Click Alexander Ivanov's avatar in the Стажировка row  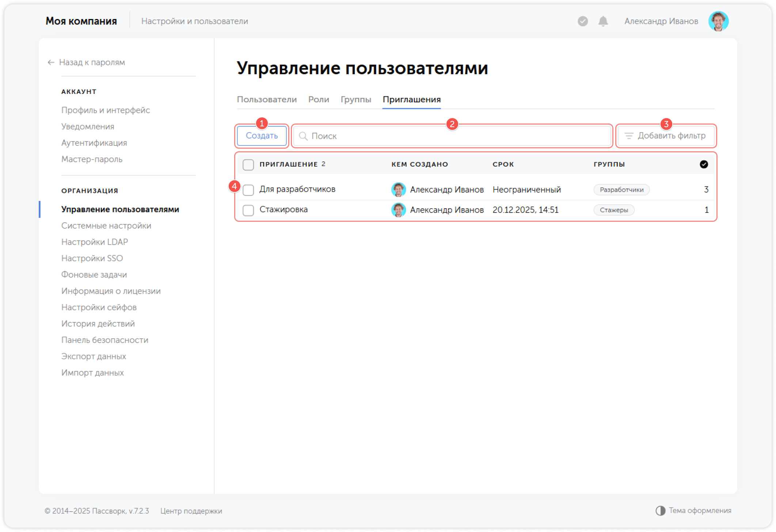[399, 210]
